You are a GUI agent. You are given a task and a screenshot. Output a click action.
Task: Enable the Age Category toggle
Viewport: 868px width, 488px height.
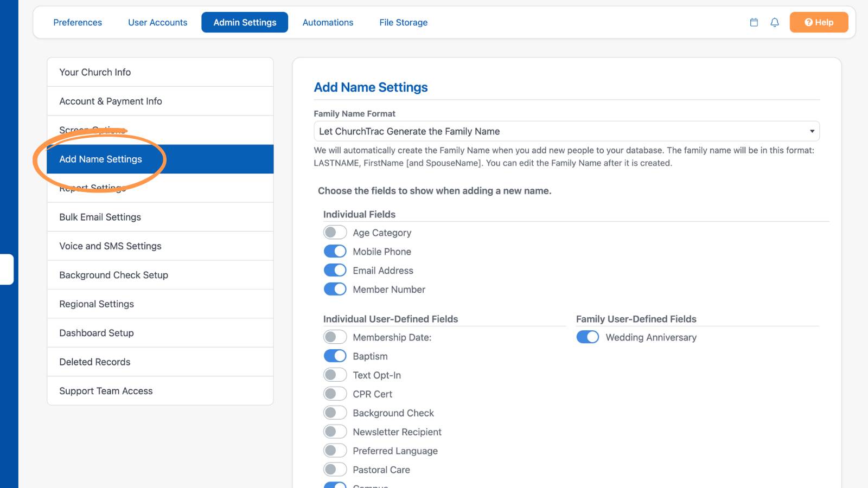click(335, 233)
